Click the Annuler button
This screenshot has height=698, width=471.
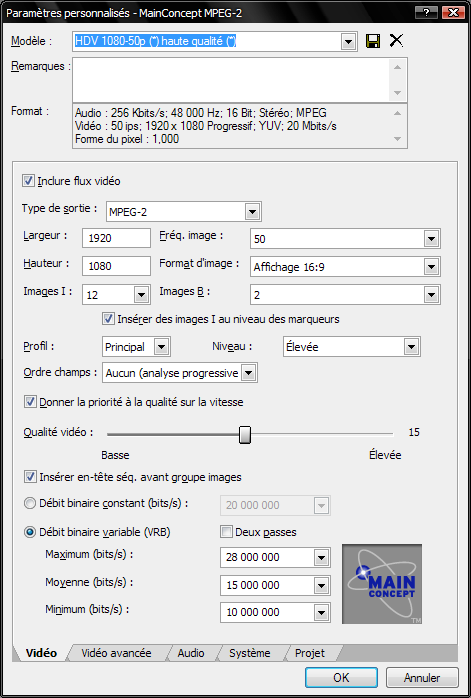click(x=422, y=678)
